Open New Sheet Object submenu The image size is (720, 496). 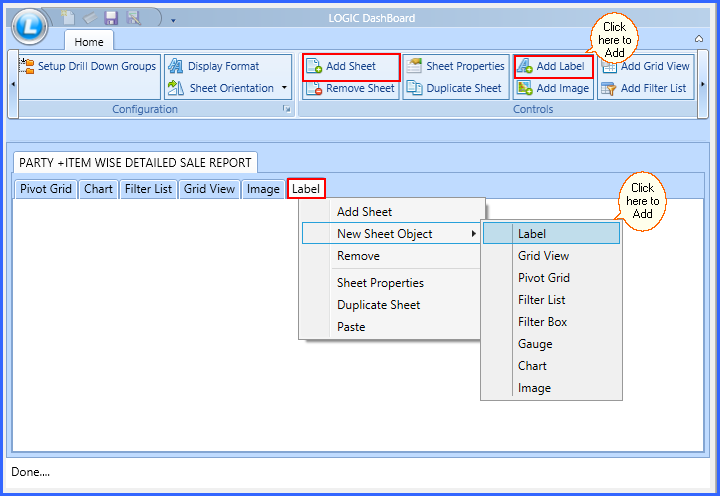click(392, 233)
